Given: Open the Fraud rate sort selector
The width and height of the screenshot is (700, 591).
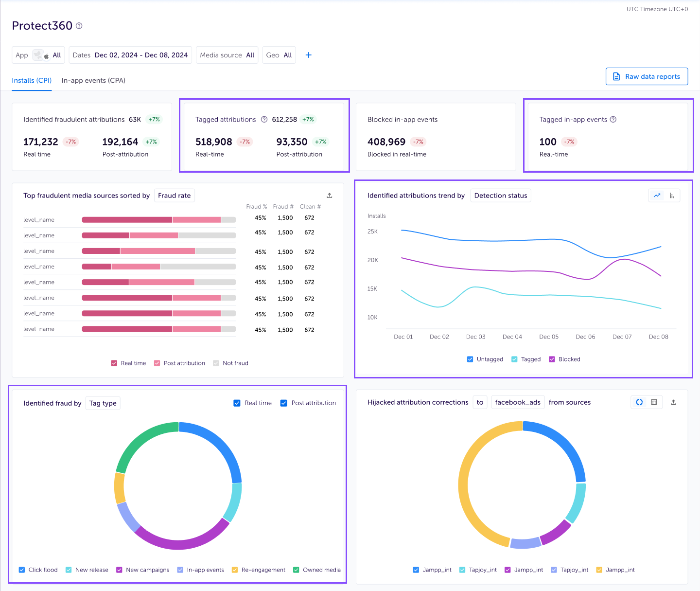Looking at the screenshot, I should [x=174, y=195].
